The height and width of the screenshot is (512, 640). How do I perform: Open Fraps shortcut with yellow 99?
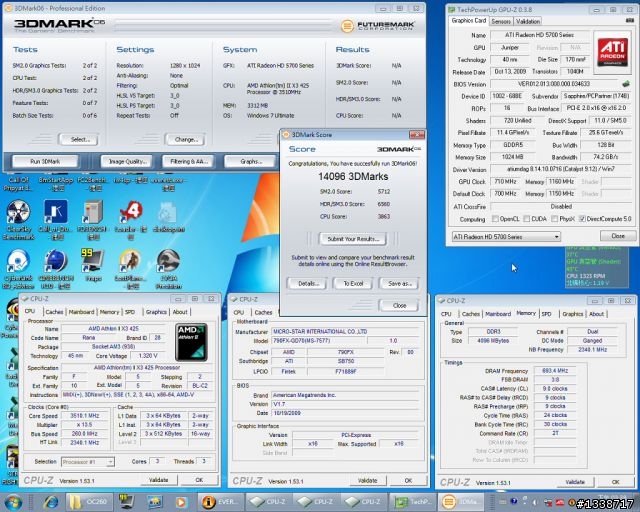click(93, 261)
